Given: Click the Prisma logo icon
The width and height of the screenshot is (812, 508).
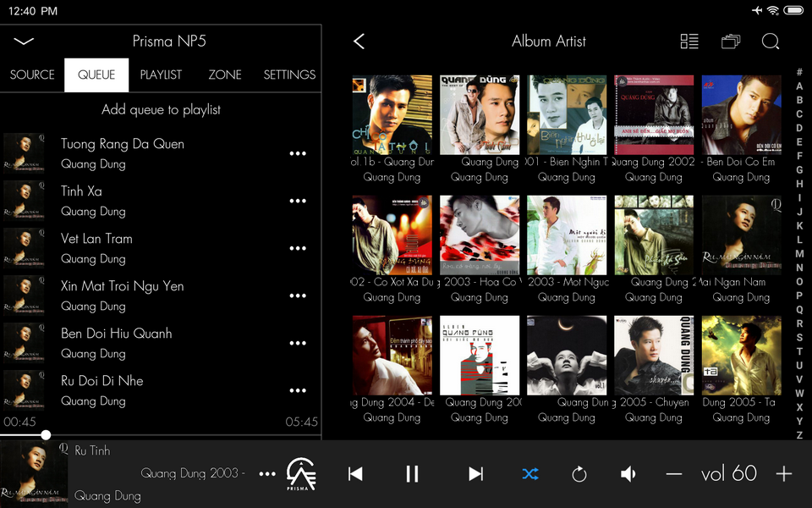Looking at the screenshot, I should pos(301,474).
